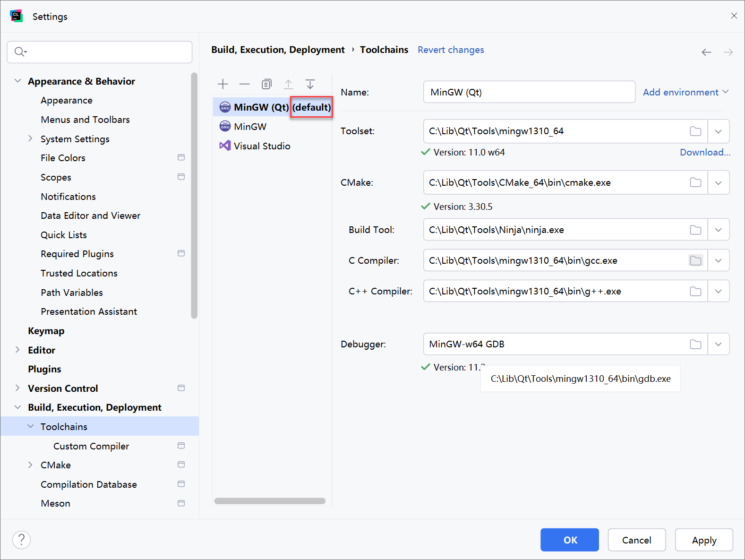Click the Version Control project-level icon
The width and height of the screenshot is (745, 560).
pyautogui.click(x=181, y=388)
